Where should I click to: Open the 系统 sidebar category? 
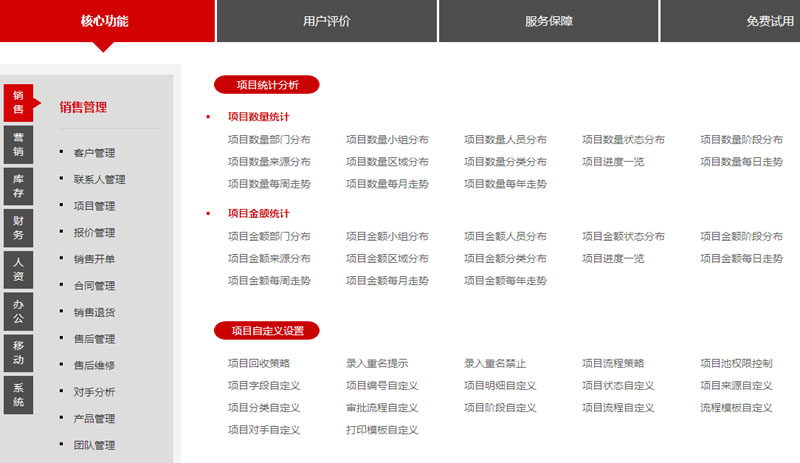click(x=18, y=394)
